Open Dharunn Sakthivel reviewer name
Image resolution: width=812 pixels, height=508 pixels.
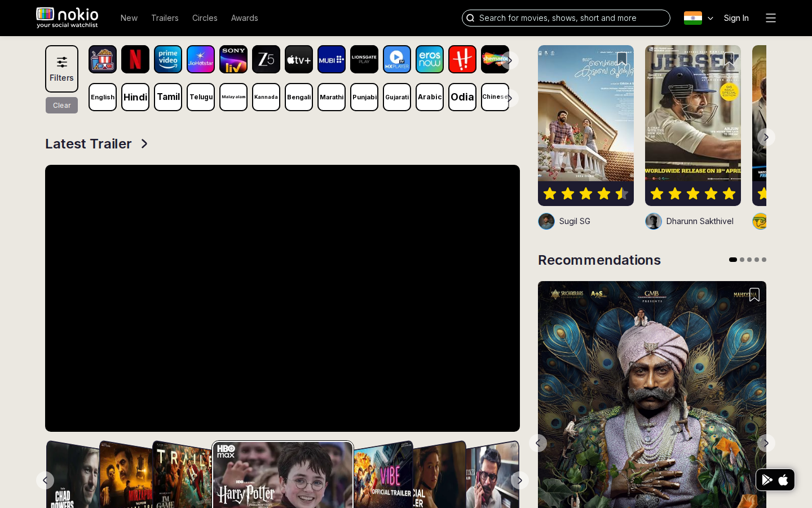tap(700, 221)
